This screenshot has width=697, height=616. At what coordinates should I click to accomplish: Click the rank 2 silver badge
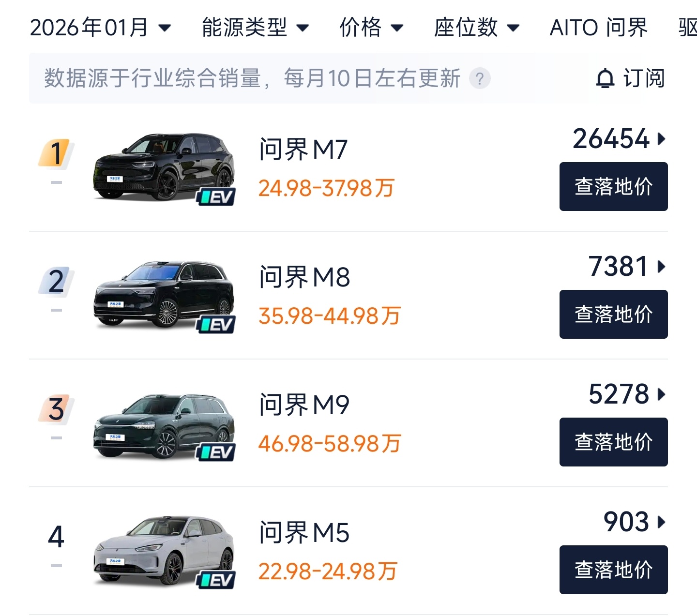(x=56, y=281)
